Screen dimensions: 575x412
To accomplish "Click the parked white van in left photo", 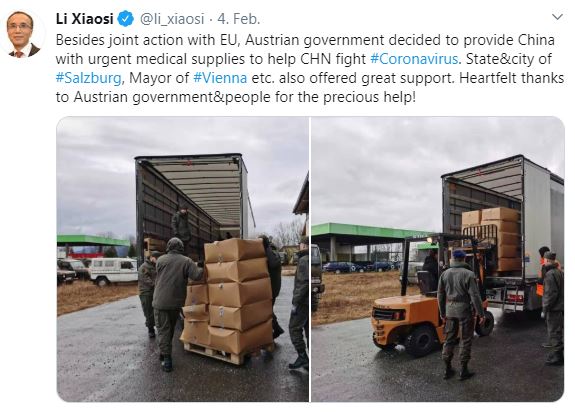I will tap(113, 271).
